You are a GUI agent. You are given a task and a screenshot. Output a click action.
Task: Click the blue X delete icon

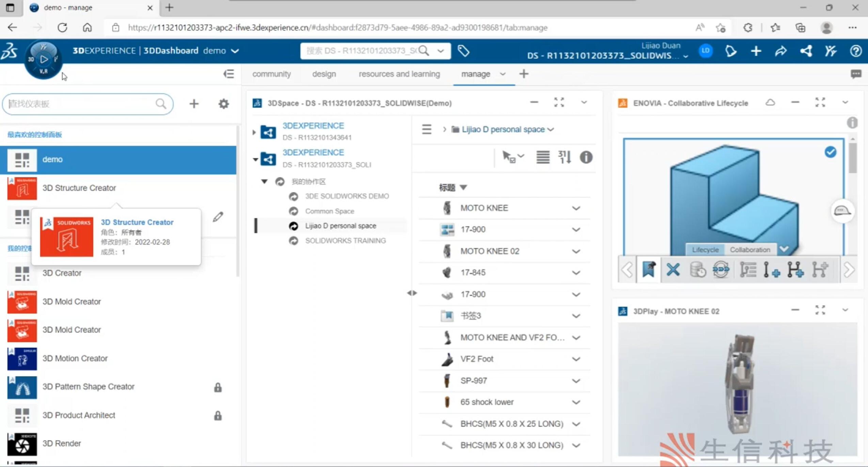click(673, 270)
